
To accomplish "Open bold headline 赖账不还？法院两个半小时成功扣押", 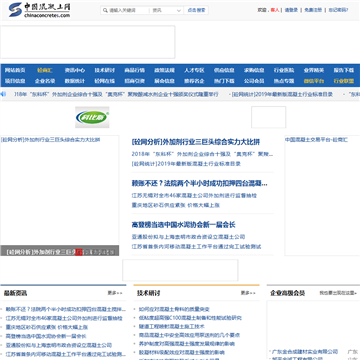I will coord(199,183).
